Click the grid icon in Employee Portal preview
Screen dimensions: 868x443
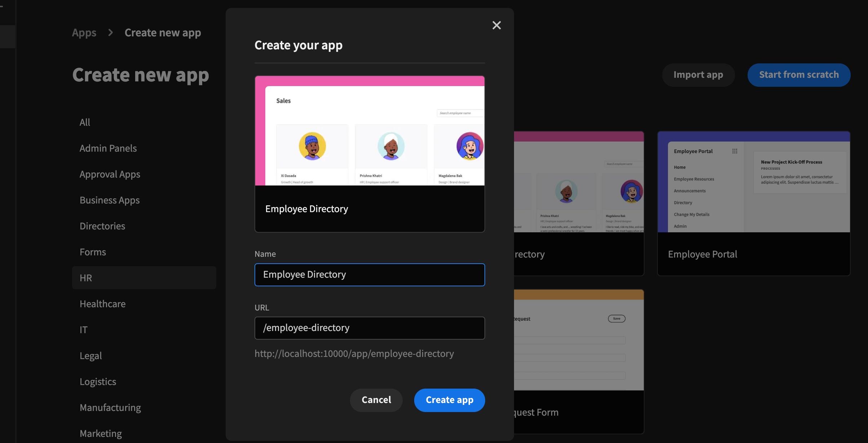735,151
